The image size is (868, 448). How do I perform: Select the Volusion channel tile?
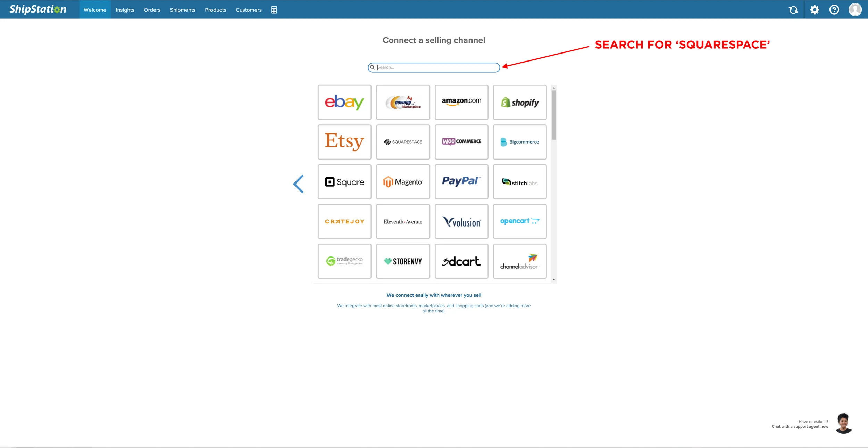[461, 221]
